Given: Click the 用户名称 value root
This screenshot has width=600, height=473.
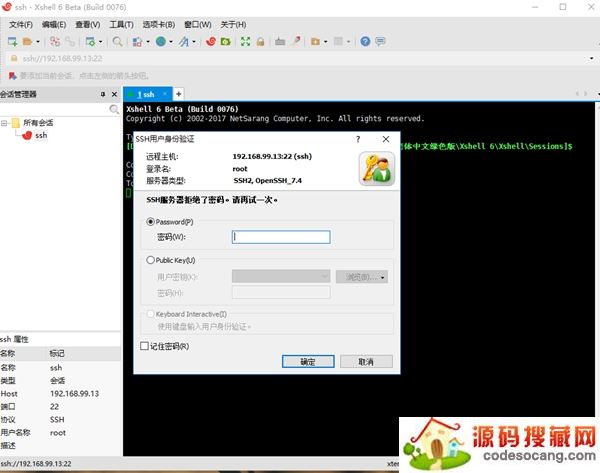Looking at the screenshot, I should [58, 433].
